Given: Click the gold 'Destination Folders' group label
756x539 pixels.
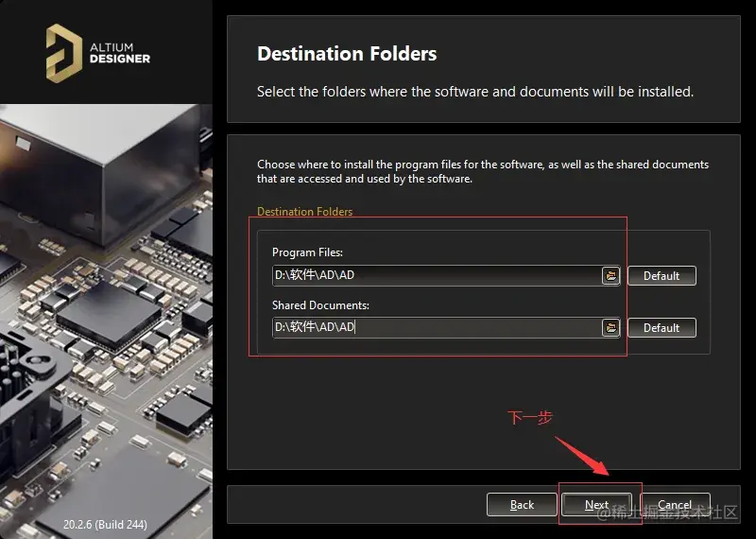Looking at the screenshot, I should (x=304, y=212).
